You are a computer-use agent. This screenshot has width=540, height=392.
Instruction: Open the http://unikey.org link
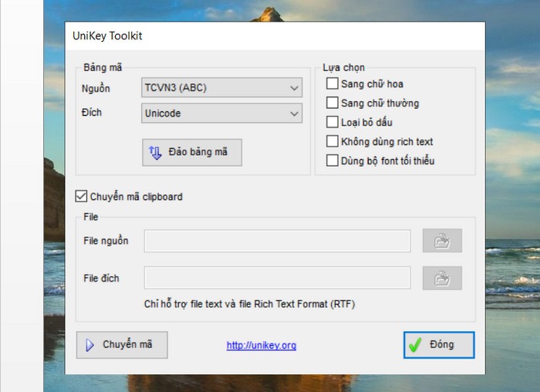(x=262, y=345)
